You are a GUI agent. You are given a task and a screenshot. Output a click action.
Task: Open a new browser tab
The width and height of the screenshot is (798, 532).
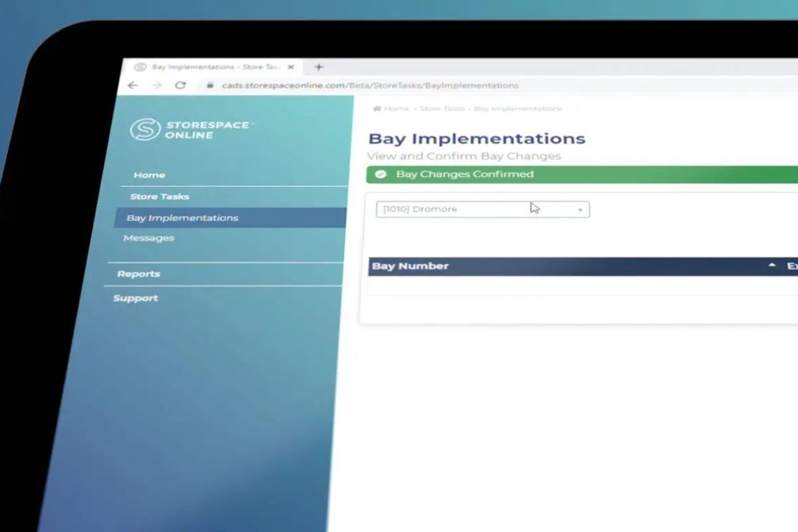(x=319, y=67)
